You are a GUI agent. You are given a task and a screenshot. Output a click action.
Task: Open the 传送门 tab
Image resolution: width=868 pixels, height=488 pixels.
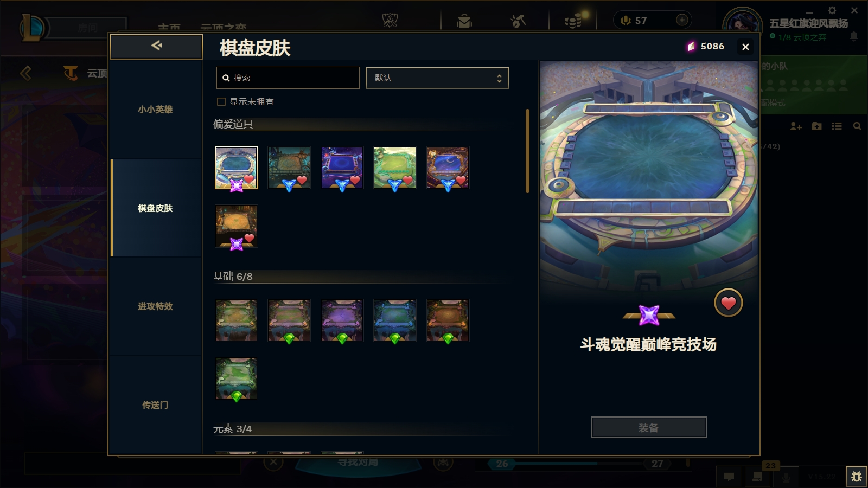155,405
